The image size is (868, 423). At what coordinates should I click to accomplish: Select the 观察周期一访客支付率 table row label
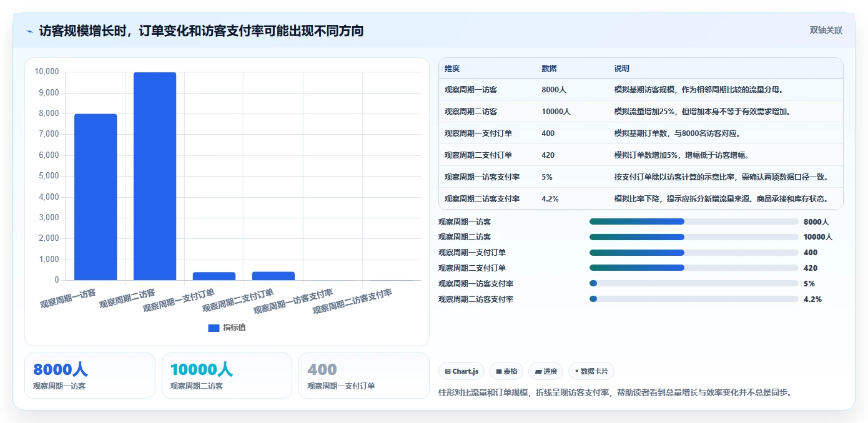coord(482,177)
